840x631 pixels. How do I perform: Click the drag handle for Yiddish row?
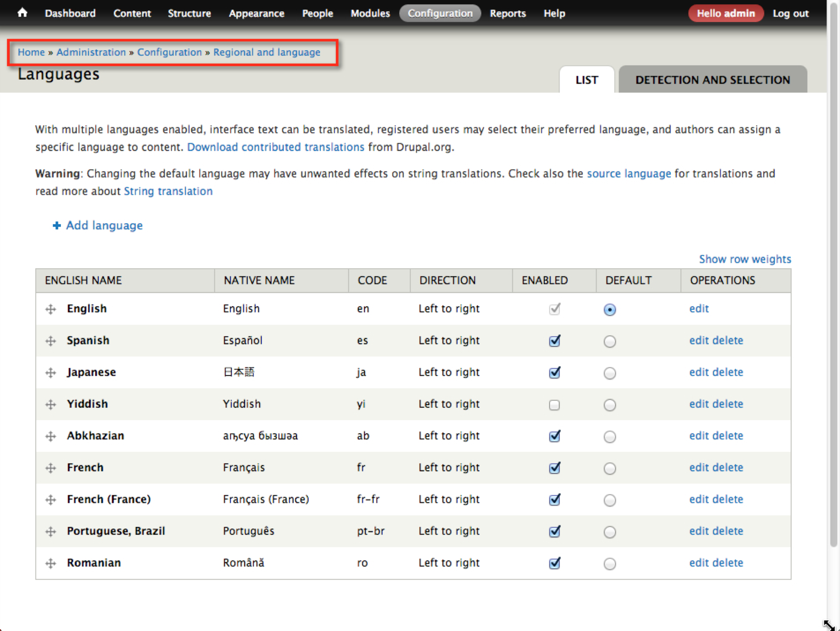pos(51,405)
